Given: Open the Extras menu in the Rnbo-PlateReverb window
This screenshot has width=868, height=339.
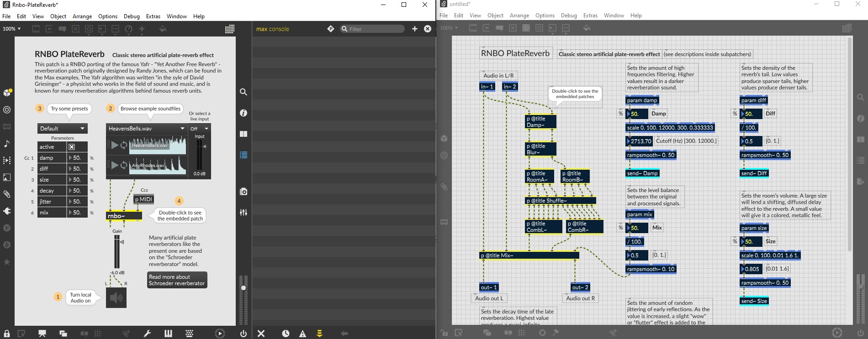Looking at the screenshot, I should pos(153,16).
